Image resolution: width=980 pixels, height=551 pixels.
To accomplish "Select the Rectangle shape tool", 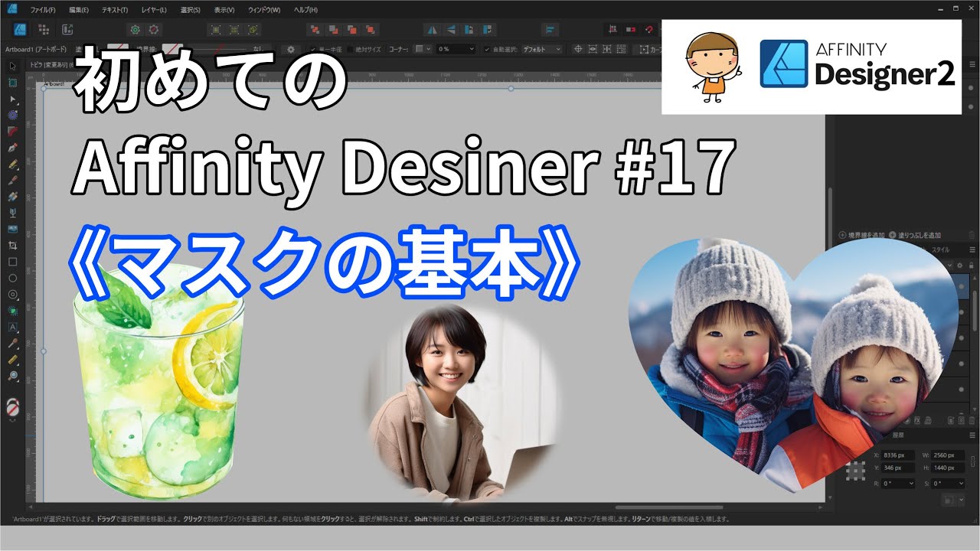I will pyautogui.click(x=13, y=261).
